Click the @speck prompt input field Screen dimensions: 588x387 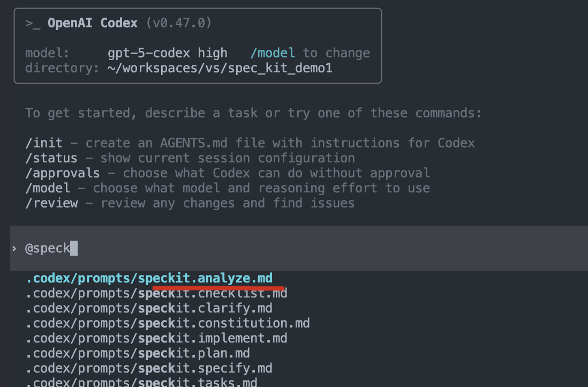point(299,248)
